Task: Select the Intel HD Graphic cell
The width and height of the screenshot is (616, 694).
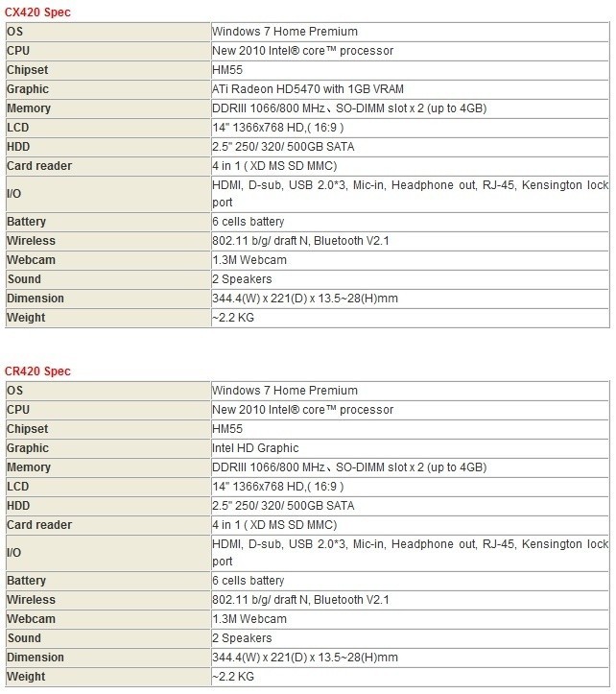Action: point(255,448)
